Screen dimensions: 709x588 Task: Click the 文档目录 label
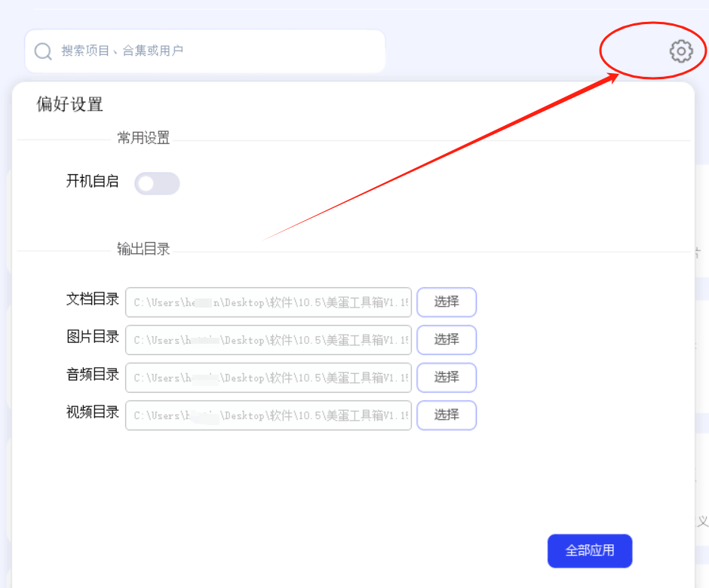click(x=92, y=299)
